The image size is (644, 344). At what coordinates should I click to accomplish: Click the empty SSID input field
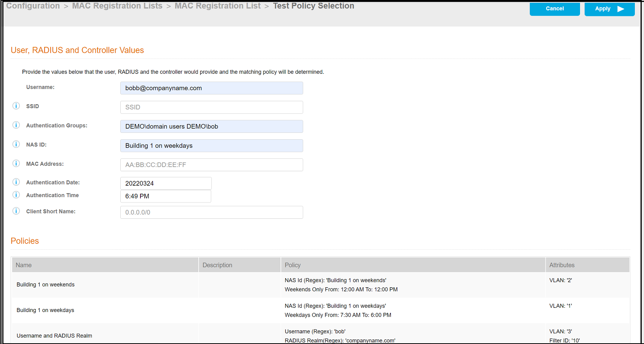pyautogui.click(x=212, y=107)
